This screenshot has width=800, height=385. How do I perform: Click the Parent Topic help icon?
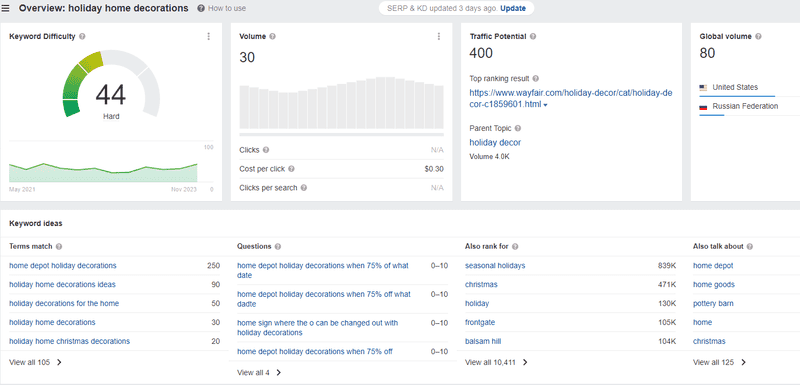tap(517, 128)
